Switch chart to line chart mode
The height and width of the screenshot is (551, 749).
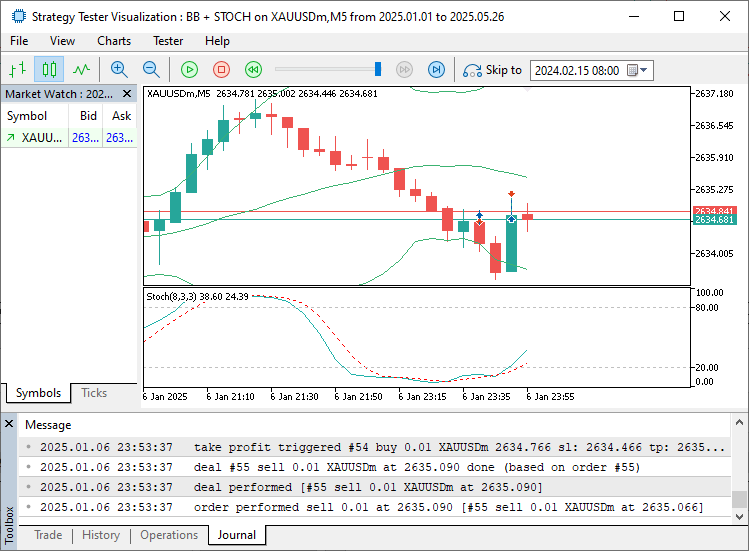[x=81, y=69]
